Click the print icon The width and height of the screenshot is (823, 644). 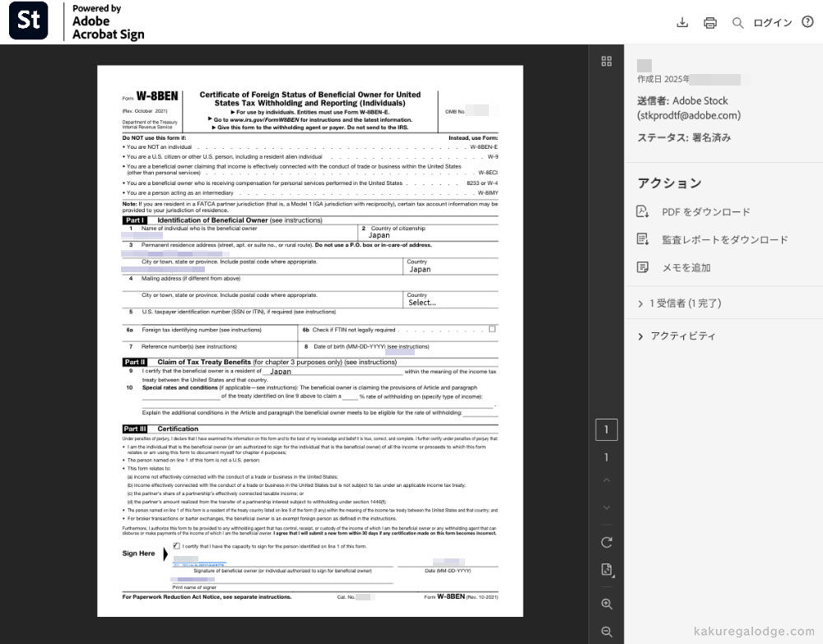[x=709, y=22]
